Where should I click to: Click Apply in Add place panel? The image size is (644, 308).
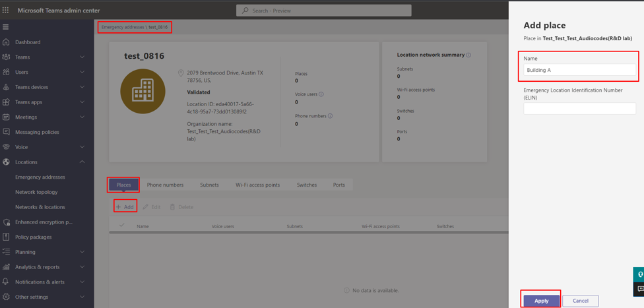point(541,301)
